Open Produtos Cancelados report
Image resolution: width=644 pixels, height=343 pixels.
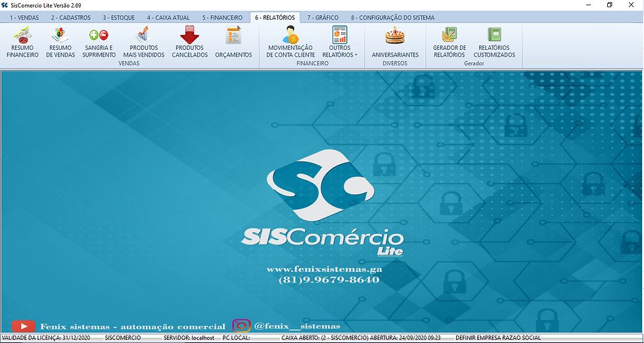[190, 42]
